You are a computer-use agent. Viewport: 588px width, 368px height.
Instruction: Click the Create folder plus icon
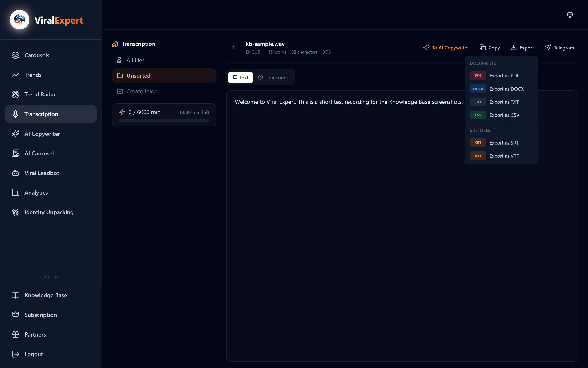(x=120, y=91)
